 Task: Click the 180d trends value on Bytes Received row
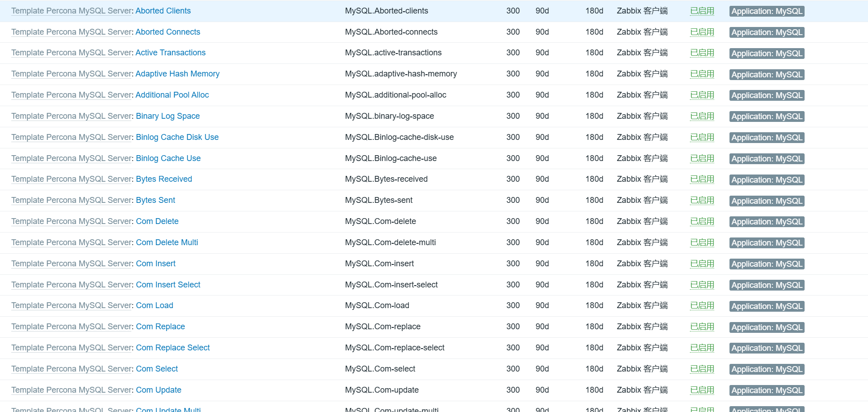[x=594, y=179]
